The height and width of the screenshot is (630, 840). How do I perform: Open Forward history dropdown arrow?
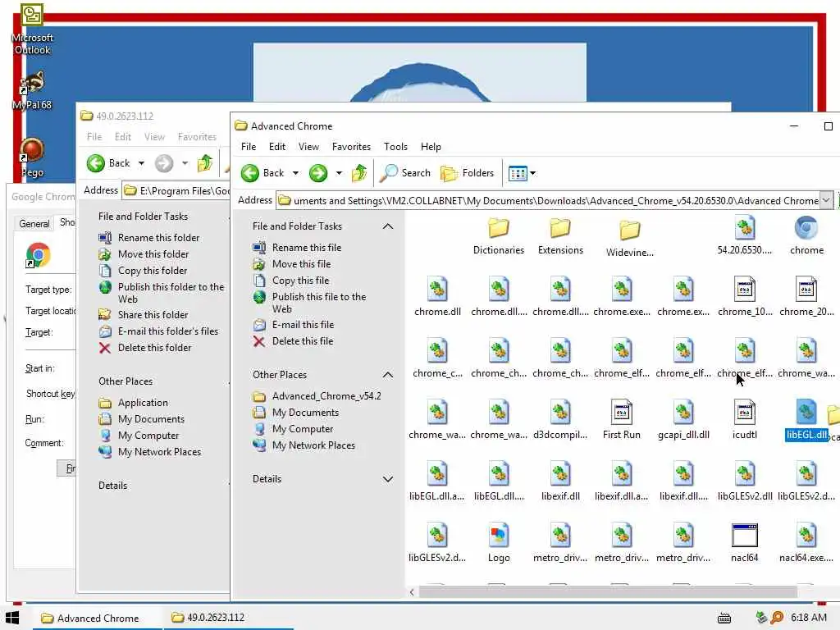339,173
